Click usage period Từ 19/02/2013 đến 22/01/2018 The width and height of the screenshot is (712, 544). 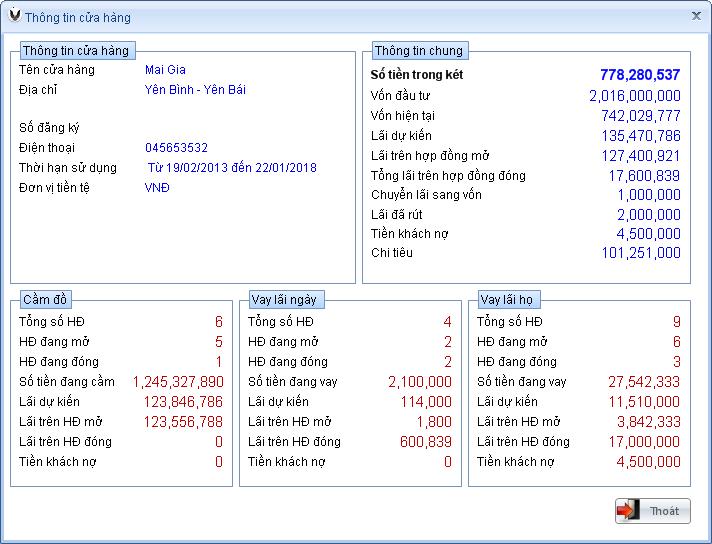coord(232,168)
